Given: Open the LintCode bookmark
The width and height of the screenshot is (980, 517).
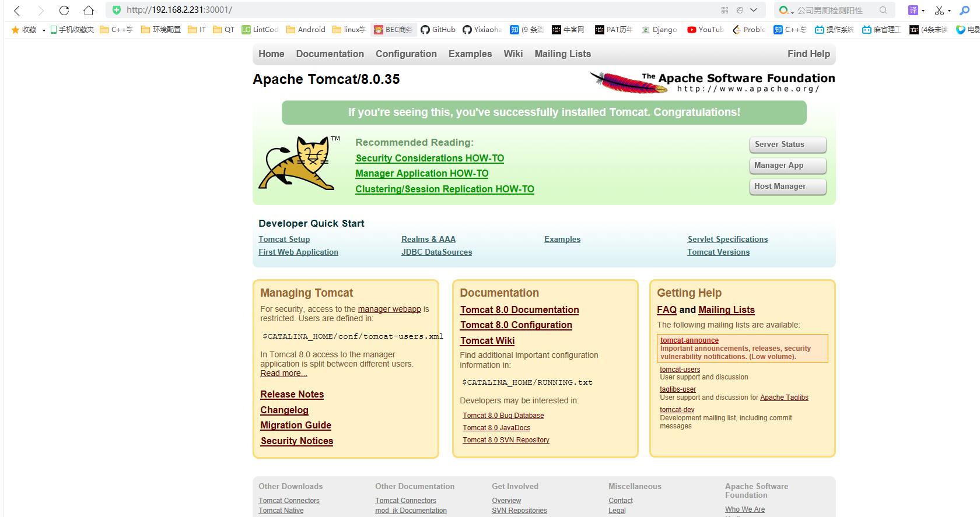Looking at the screenshot, I should pos(260,30).
